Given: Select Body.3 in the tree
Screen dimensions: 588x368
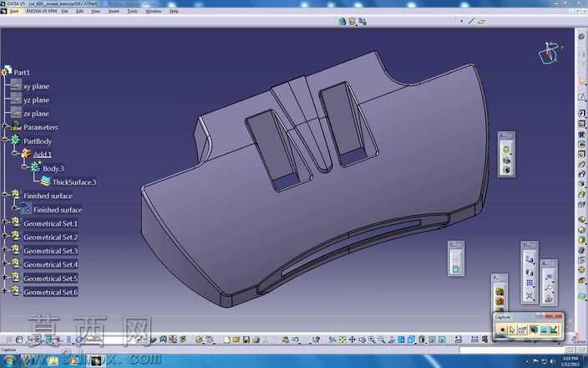Looking at the screenshot, I should pyautogui.click(x=53, y=169).
